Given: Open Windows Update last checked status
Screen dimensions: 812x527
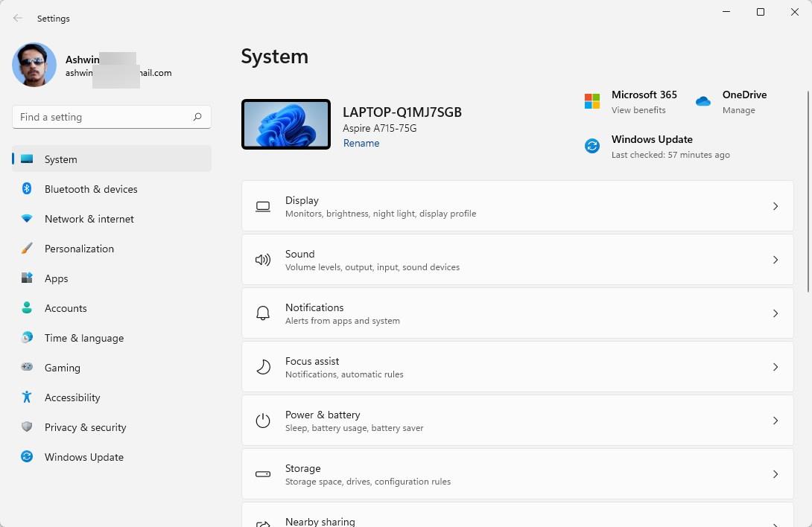Looking at the screenshot, I should 670,155.
